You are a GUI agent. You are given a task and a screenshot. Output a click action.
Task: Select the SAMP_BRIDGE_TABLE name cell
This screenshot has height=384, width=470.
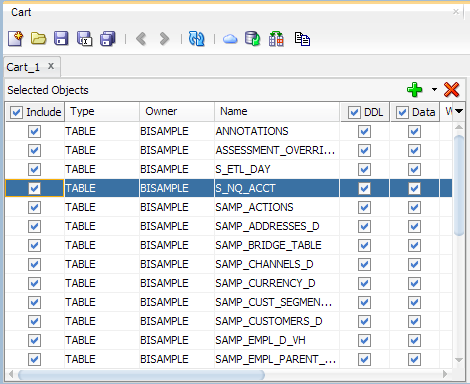(x=277, y=245)
